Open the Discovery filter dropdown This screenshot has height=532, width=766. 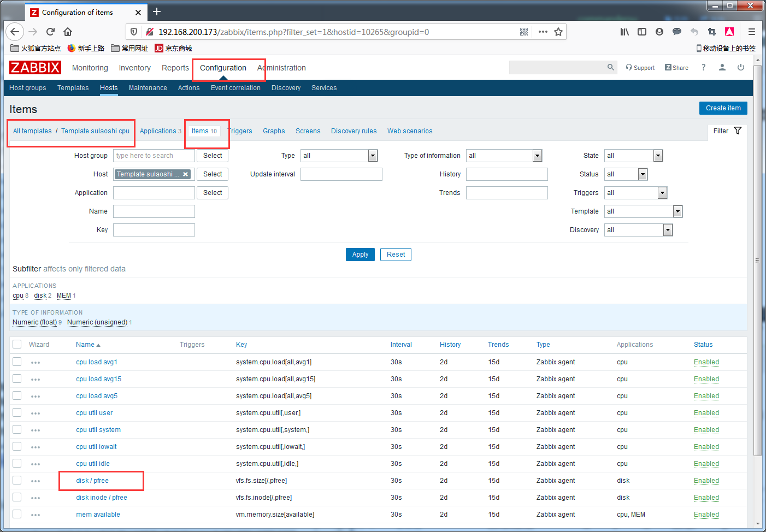click(x=639, y=230)
